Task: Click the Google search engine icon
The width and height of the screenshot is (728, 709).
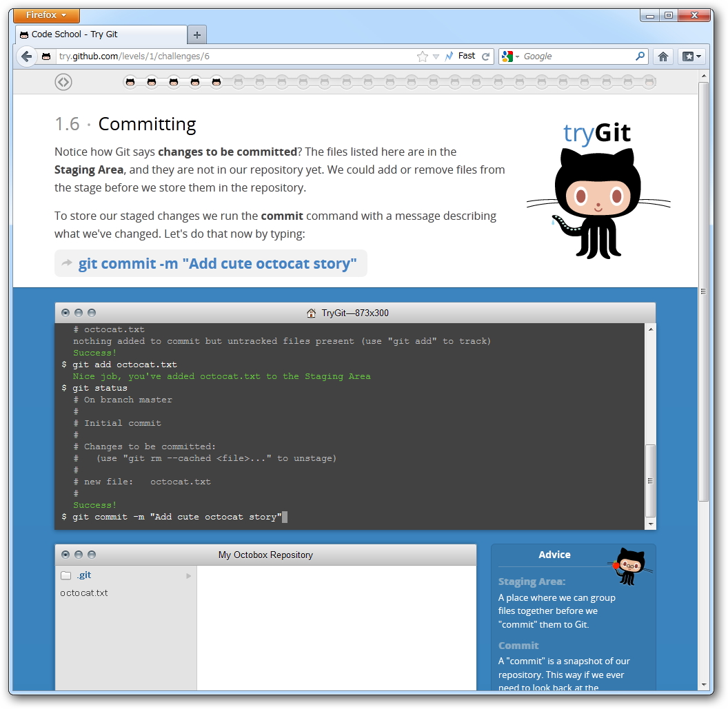Action: 509,56
